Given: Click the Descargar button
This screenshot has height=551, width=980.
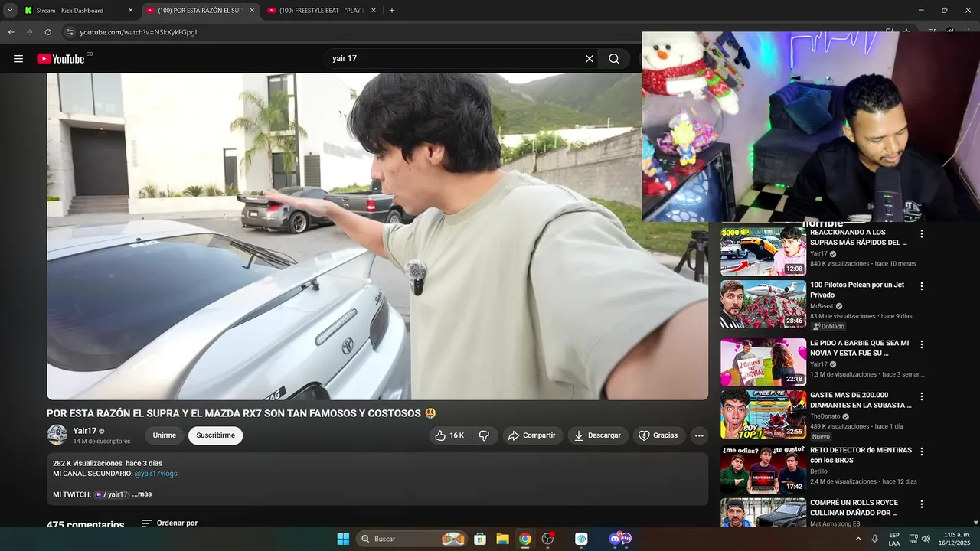Looking at the screenshot, I should pyautogui.click(x=598, y=435).
